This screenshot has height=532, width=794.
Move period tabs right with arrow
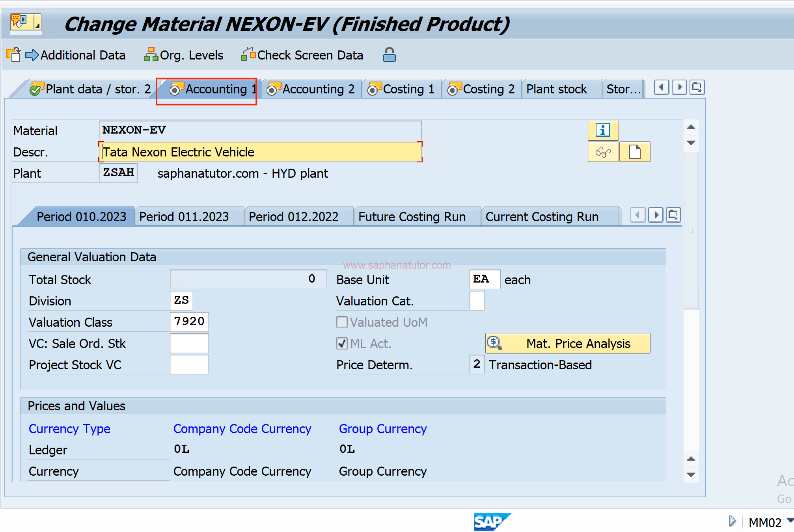[656, 215]
